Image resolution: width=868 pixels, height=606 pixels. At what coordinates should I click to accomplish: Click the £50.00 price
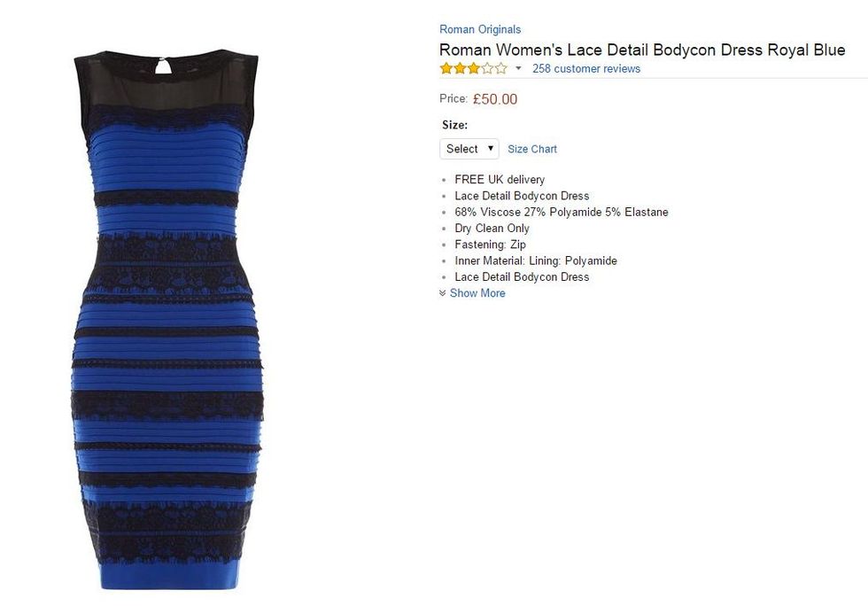[x=495, y=99]
